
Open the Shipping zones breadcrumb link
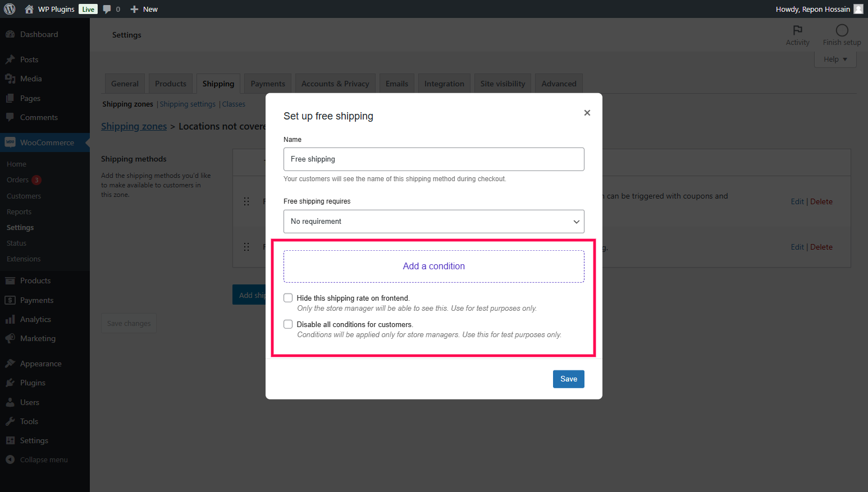(134, 126)
